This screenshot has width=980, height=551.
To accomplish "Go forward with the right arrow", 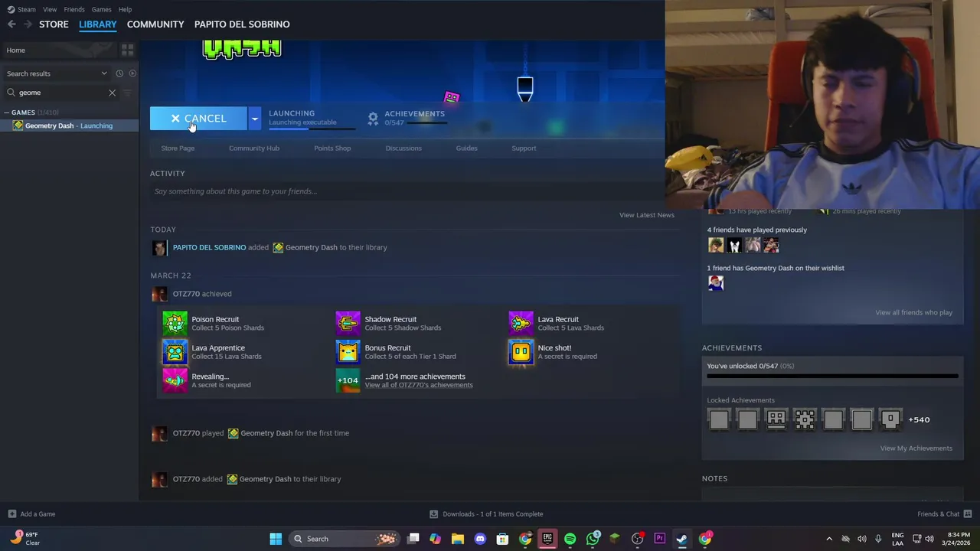I will coord(28,24).
